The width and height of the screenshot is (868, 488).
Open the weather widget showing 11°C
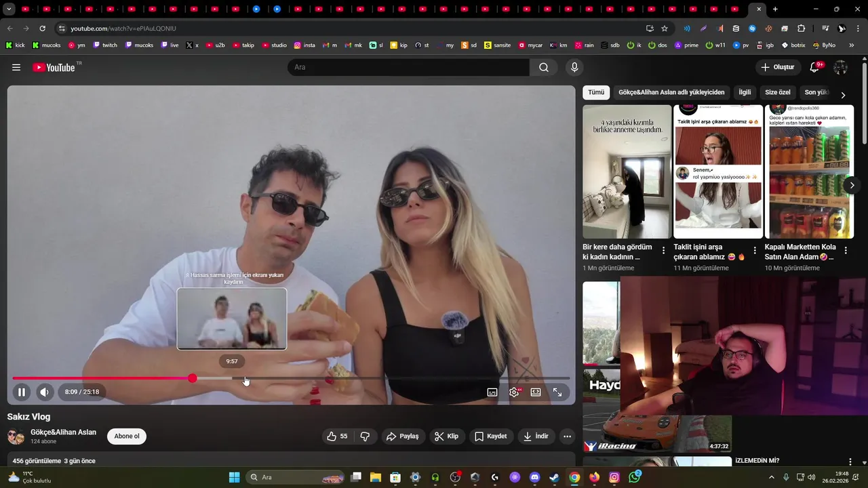tap(29, 477)
